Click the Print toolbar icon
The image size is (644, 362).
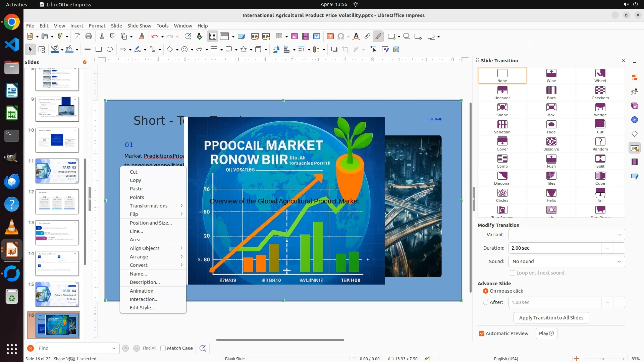point(89,37)
